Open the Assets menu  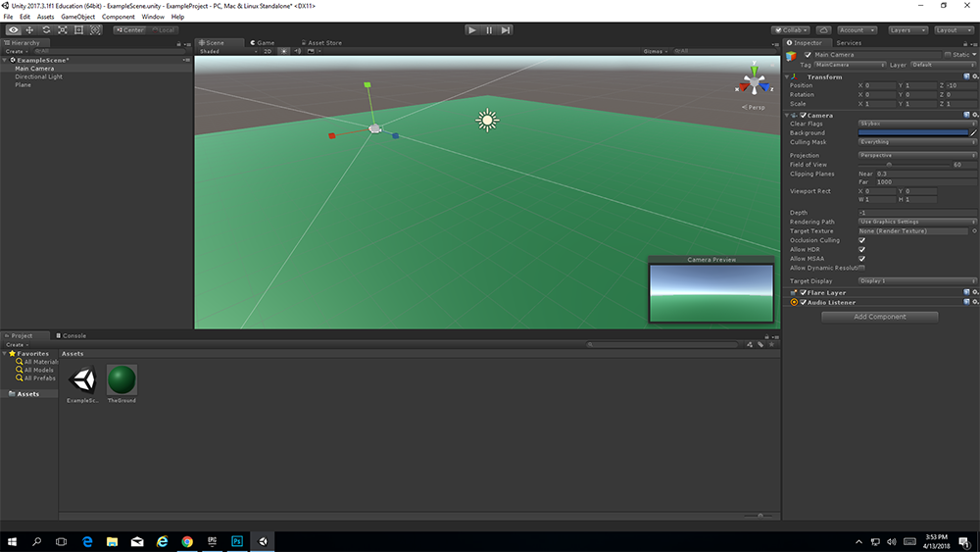coord(46,17)
